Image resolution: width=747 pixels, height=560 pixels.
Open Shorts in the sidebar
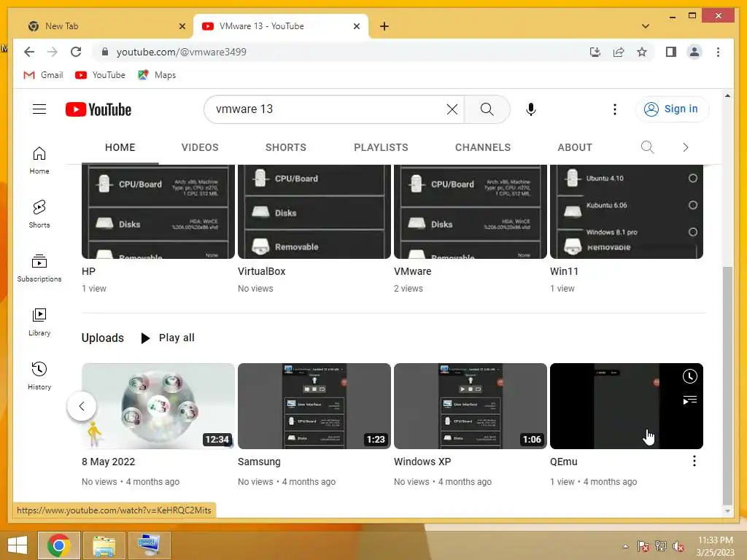(39, 214)
